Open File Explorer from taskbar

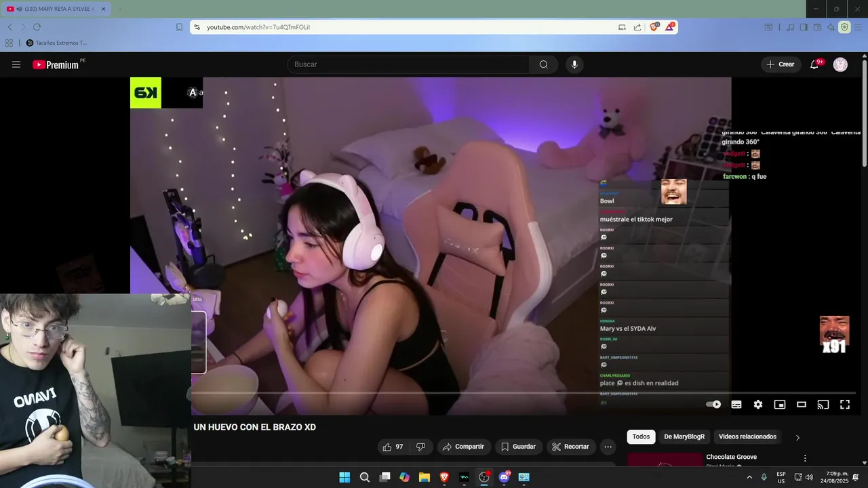tap(425, 477)
